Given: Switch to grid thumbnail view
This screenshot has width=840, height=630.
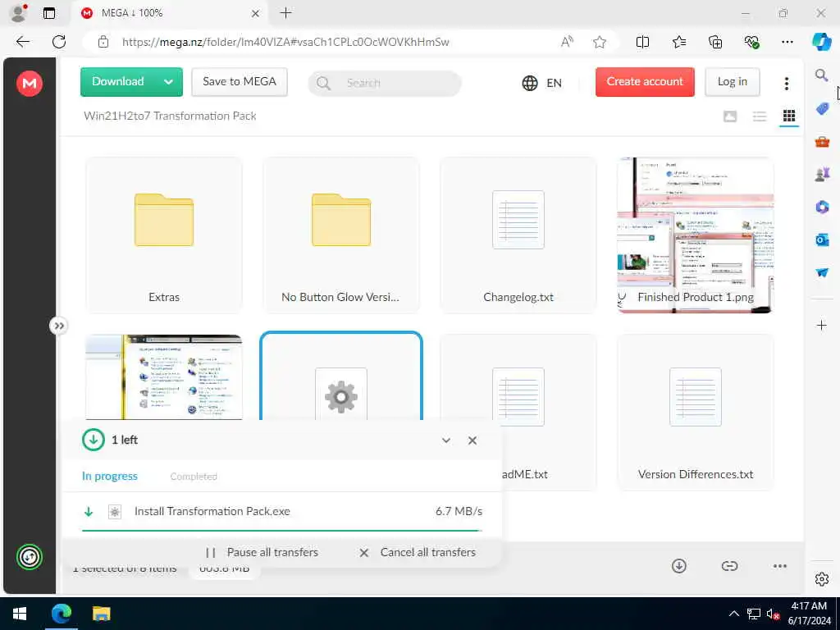Looking at the screenshot, I should [789, 116].
